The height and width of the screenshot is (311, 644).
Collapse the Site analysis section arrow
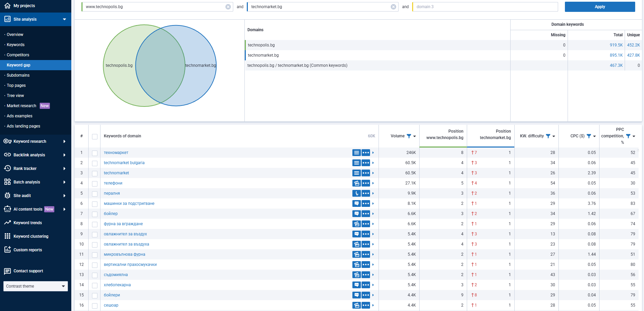pos(65,19)
